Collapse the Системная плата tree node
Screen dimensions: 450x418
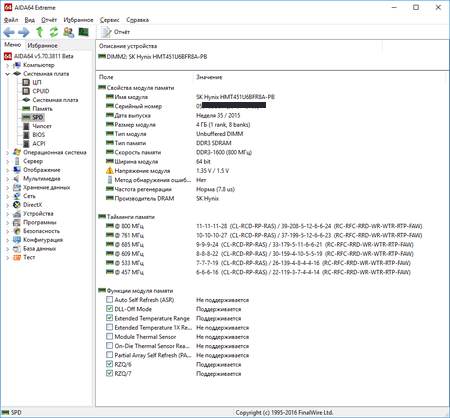[7, 74]
